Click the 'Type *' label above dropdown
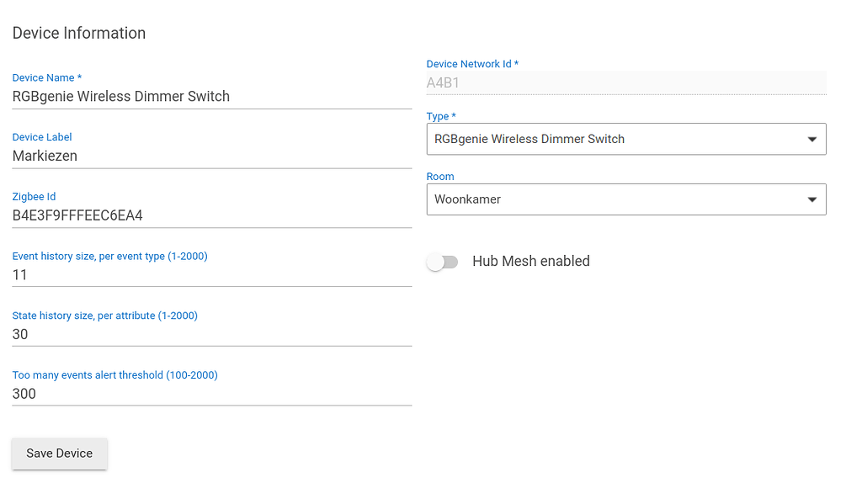The image size is (862, 504). click(x=441, y=116)
